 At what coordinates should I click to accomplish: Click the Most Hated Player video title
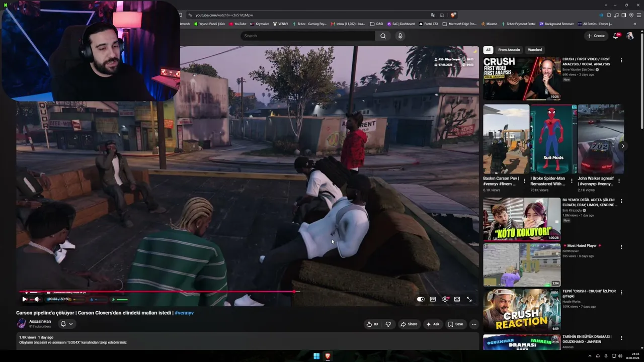582,246
